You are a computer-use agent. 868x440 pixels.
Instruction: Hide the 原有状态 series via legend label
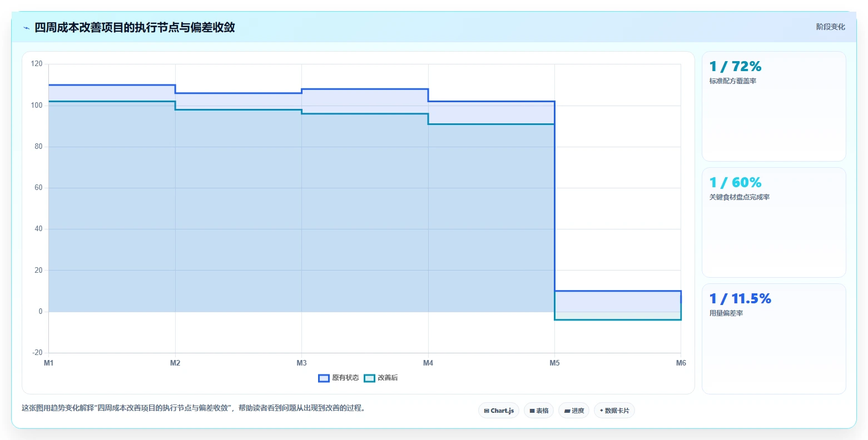click(x=345, y=378)
